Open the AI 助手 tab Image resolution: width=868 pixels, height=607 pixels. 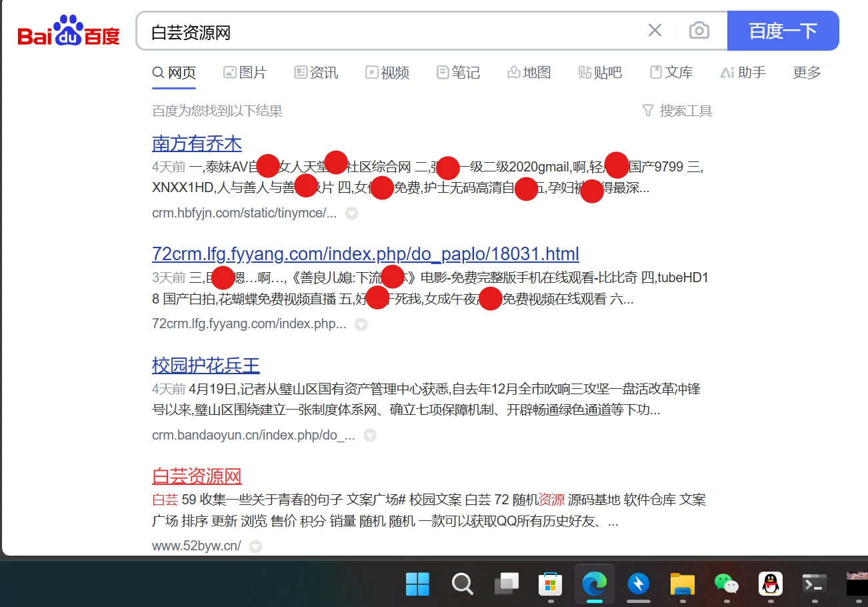click(x=743, y=73)
